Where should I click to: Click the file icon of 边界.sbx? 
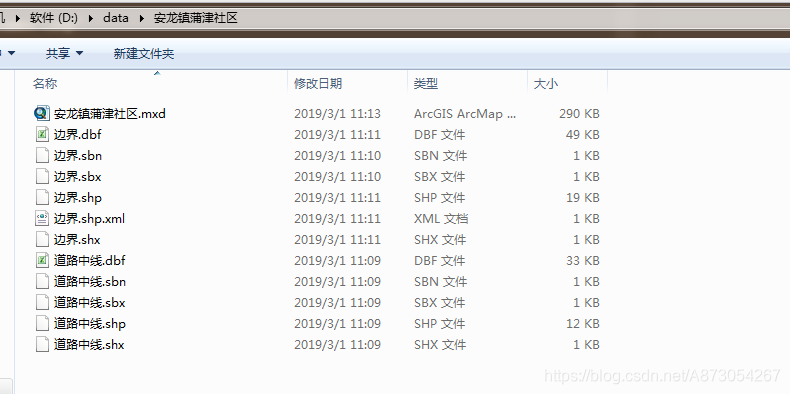pos(42,177)
